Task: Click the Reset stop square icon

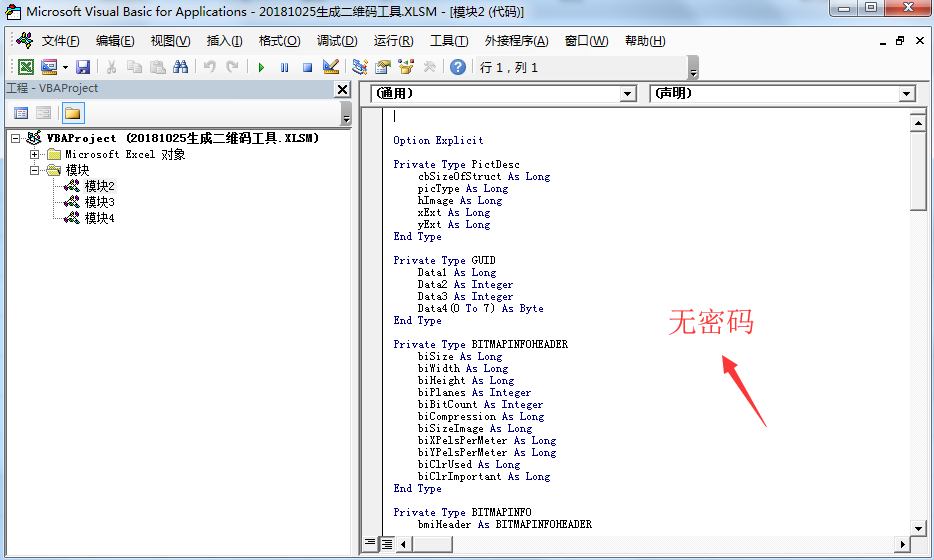Action: 307,67
